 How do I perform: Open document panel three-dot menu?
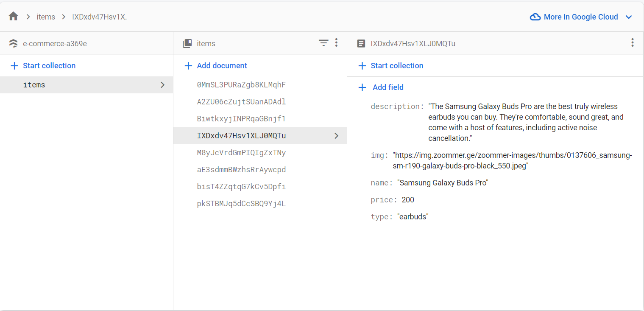pyautogui.click(x=632, y=43)
